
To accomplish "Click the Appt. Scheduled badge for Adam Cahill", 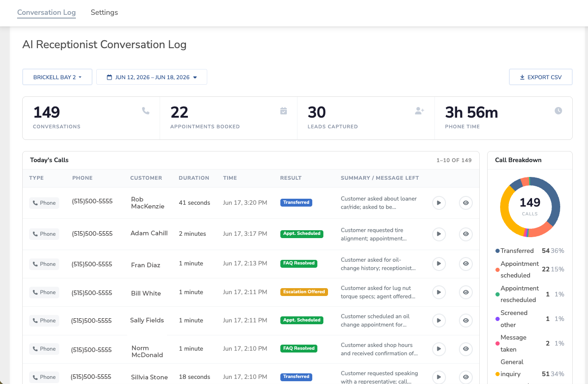I will (x=302, y=233).
